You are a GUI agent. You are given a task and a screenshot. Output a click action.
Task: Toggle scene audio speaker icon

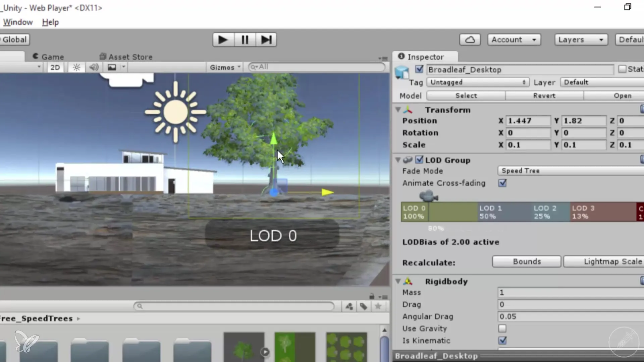click(94, 67)
